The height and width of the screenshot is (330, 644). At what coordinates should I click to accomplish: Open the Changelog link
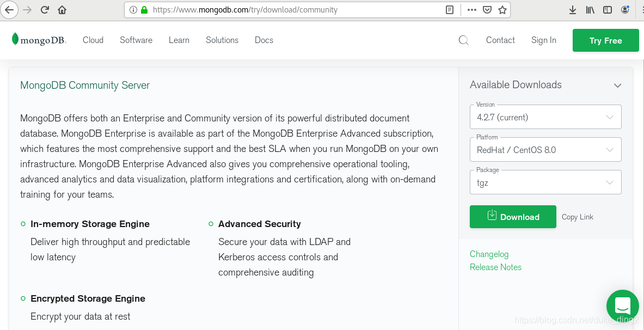coord(489,254)
